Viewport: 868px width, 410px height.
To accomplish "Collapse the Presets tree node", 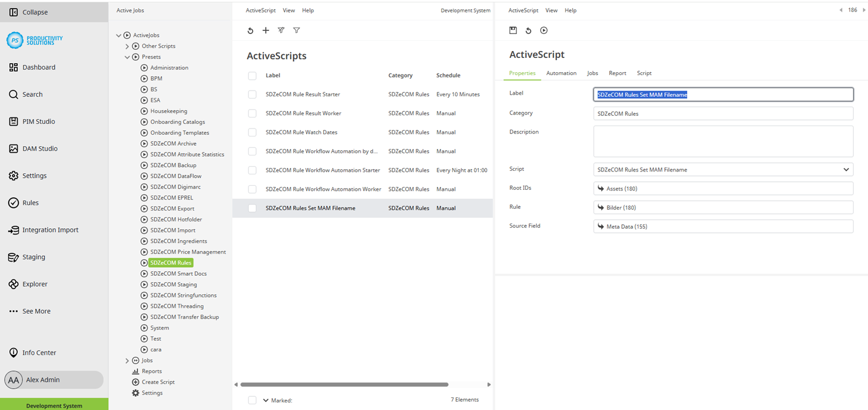I will click(127, 57).
